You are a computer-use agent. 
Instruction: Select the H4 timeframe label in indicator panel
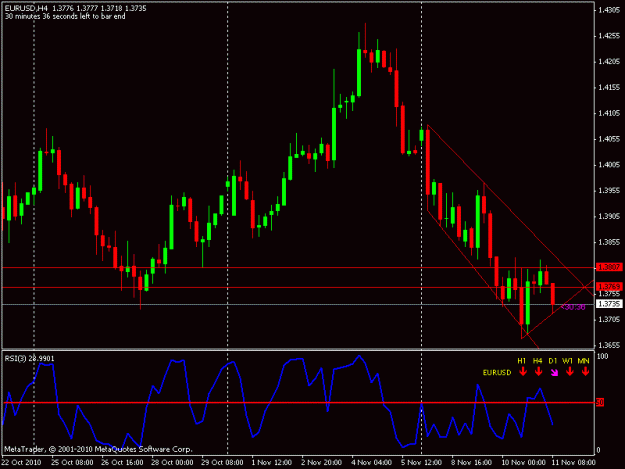537,361
